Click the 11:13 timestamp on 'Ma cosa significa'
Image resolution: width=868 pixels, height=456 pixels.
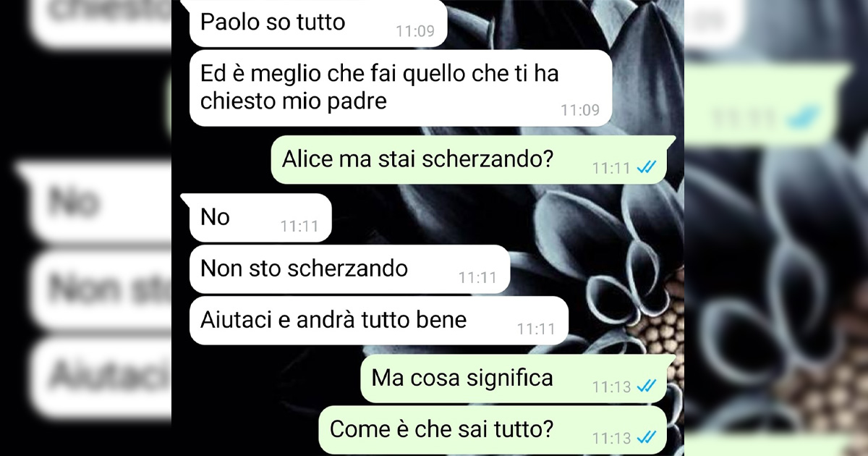612,387
